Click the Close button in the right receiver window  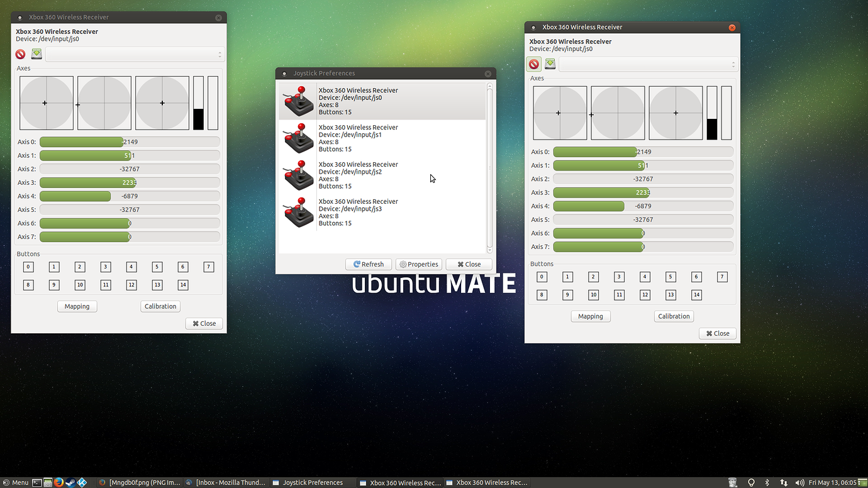click(718, 333)
